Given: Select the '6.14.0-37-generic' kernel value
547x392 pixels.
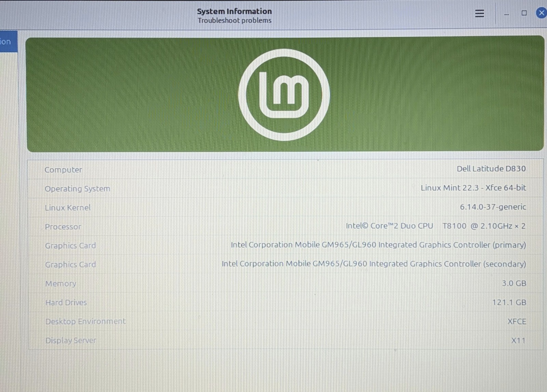Looking at the screenshot, I should 493,207.
